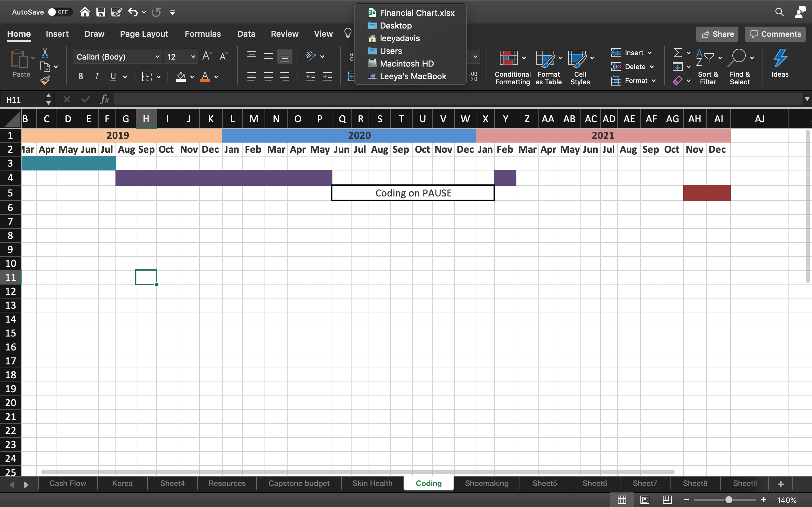Click the Undo arrow icon
The image size is (812, 507).
coord(133,12)
